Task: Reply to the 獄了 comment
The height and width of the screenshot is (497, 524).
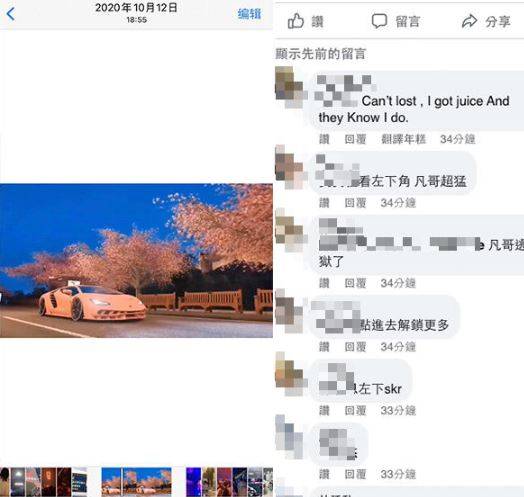Action: 355,283
